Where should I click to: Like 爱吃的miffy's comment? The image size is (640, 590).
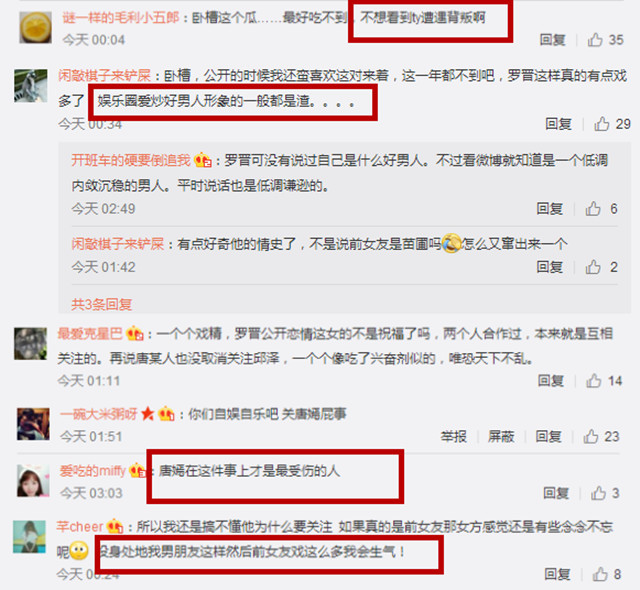coord(598,493)
